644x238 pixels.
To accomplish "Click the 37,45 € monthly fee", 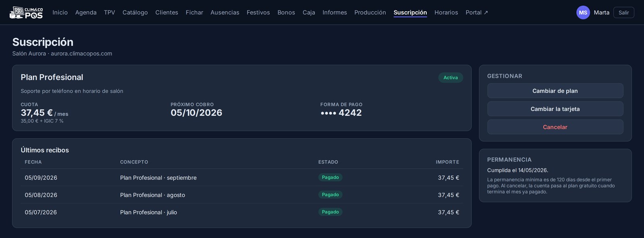I will click(x=37, y=113).
